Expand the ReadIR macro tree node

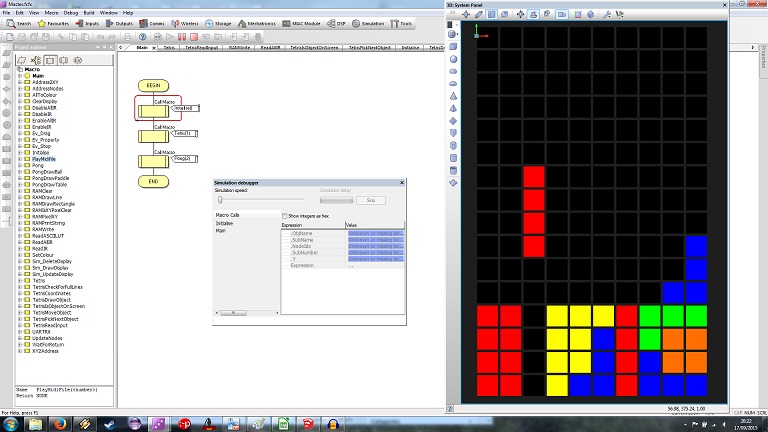pos(20,248)
